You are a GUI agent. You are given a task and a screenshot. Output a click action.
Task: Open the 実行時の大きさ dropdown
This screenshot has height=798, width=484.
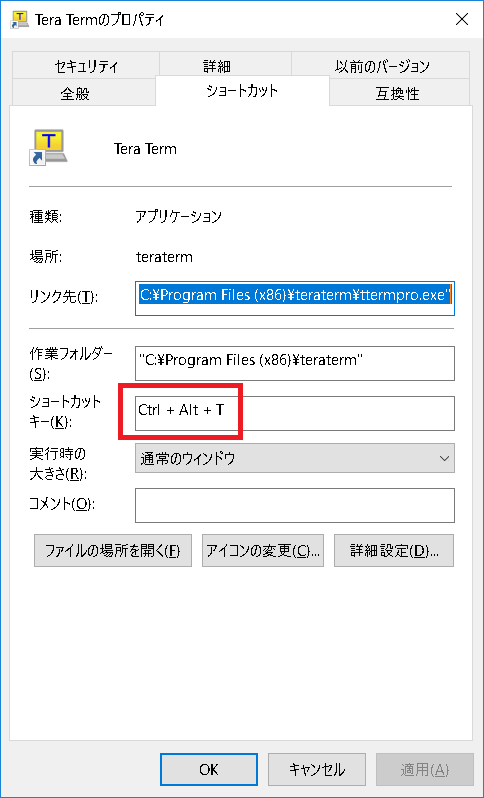pyautogui.click(x=295, y=458)
